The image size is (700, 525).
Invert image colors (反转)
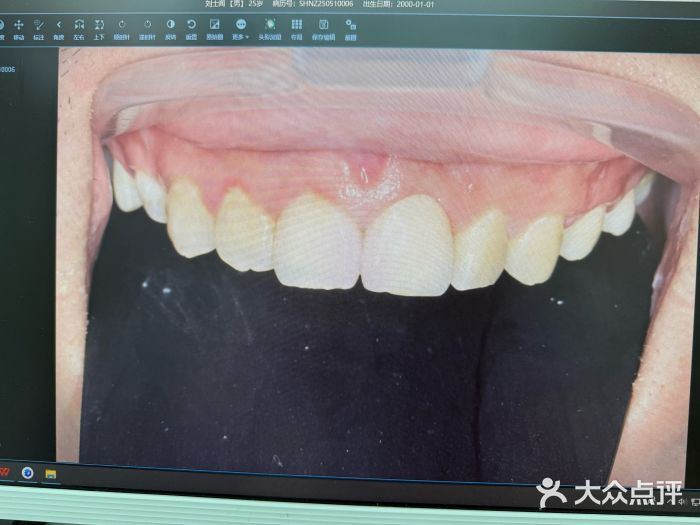[171, 29]
